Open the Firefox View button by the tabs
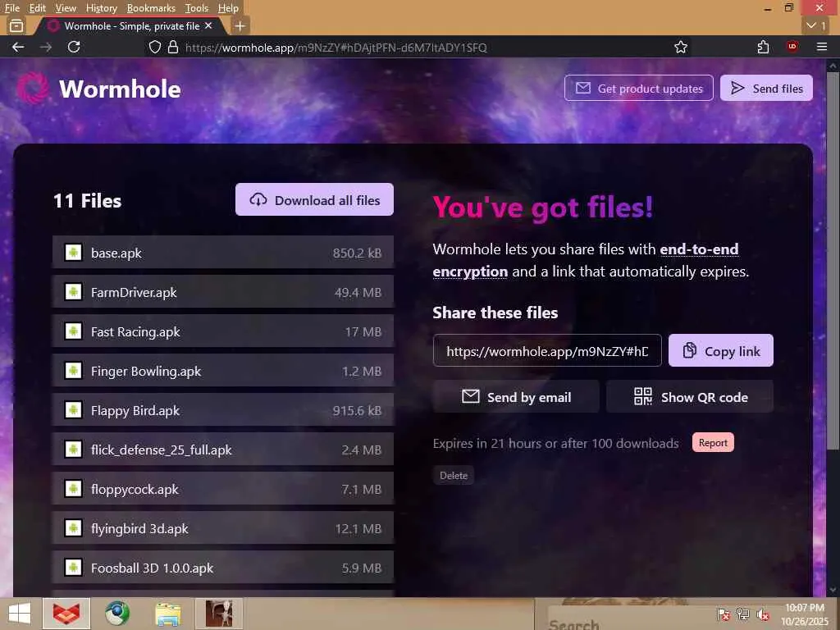The height and width of the screenshot is (630, 840). 16,25
